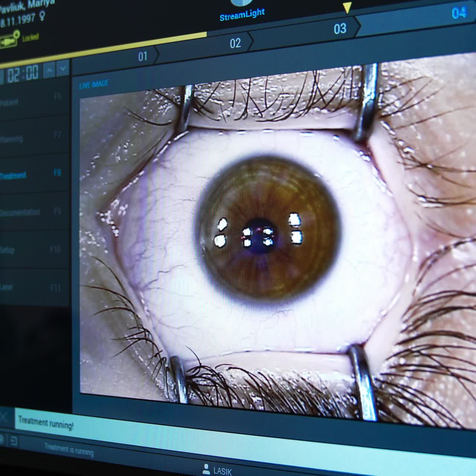Viewport: 476px width, 476px height.
Task: Select the Treatment menu item (F8)
Action: coord(34,175)
